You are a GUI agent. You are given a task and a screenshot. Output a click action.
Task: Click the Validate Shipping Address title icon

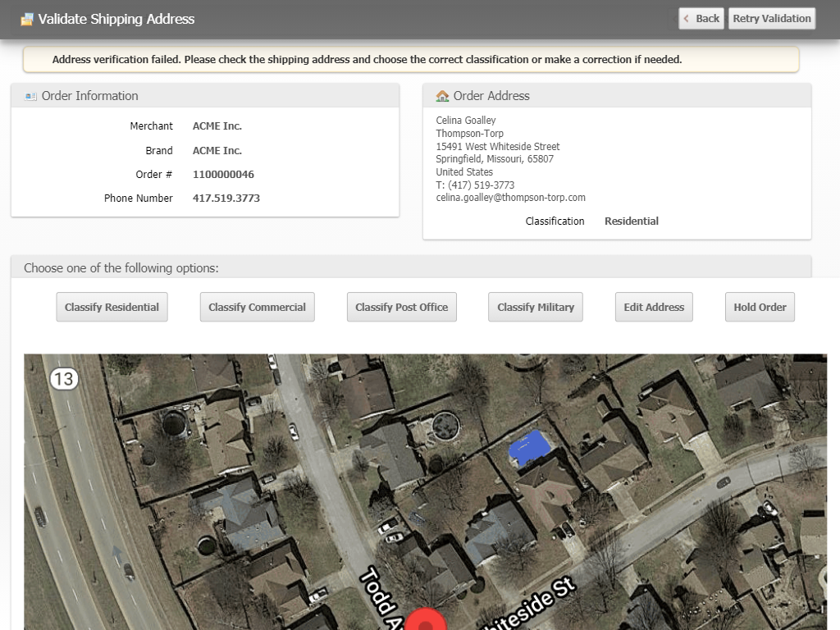point(27,19)
